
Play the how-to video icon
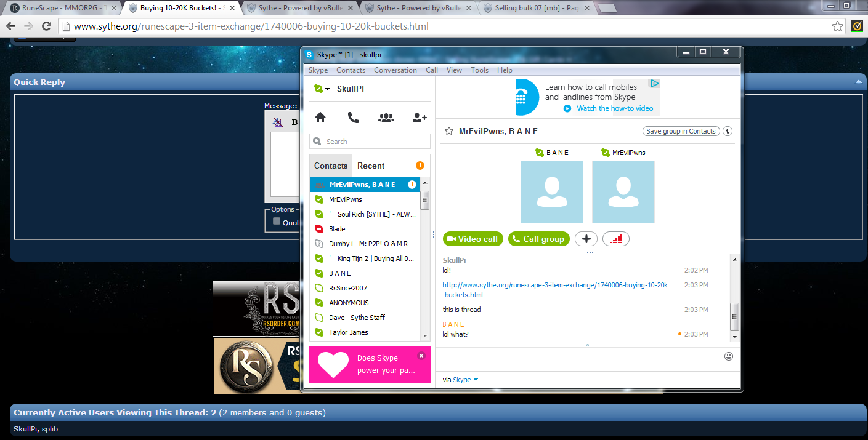567,108
